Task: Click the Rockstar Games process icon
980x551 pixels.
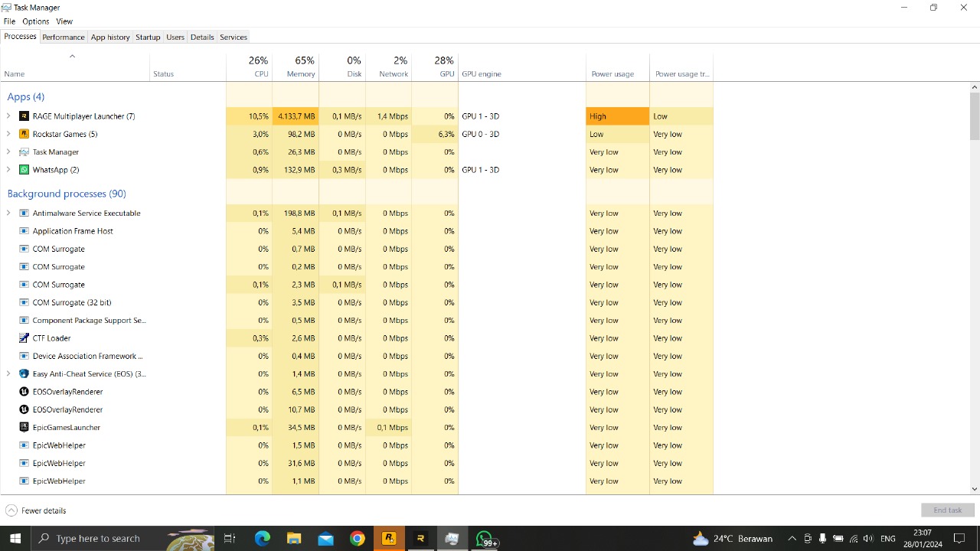Action: pos(24,134)
